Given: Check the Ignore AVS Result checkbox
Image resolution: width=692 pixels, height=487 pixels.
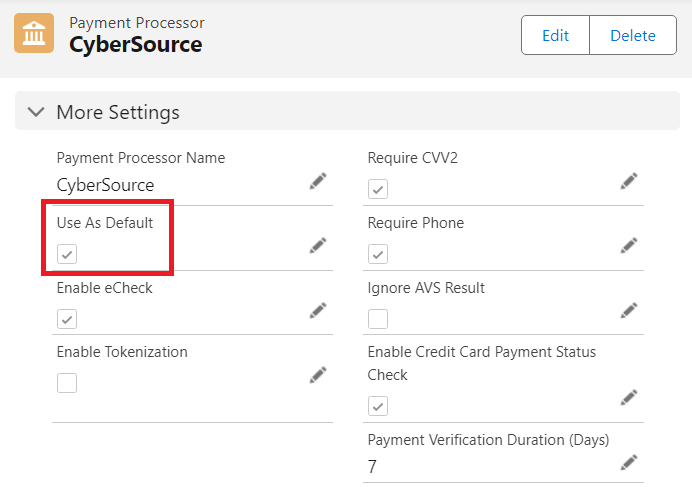Looking at the screenshot, I should click(378, 319).
